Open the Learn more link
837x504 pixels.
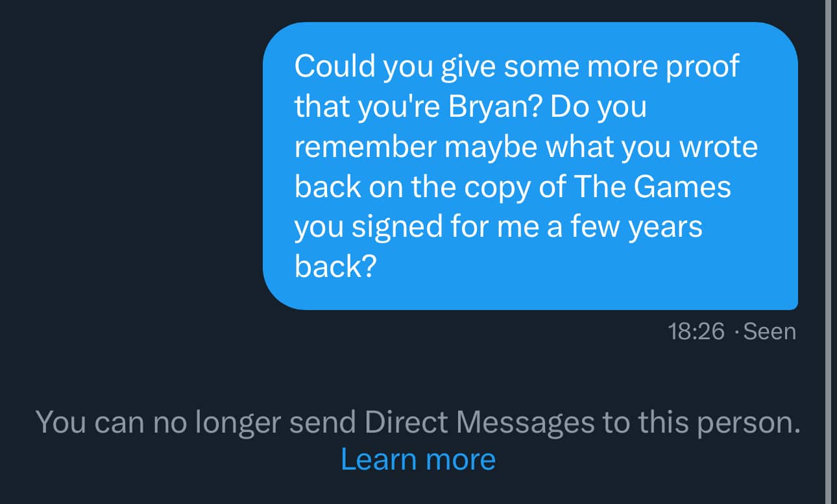coord(418,459)
